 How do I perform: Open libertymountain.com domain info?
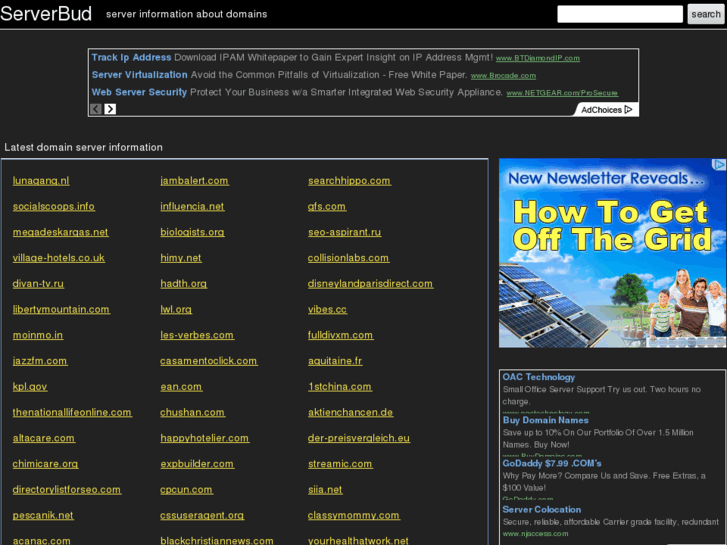click(x=61, y=309)
